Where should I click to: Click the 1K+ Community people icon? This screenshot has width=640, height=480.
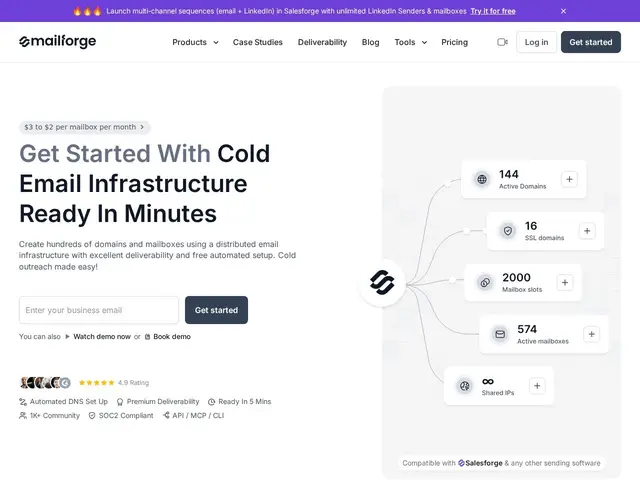click(23, 416)
